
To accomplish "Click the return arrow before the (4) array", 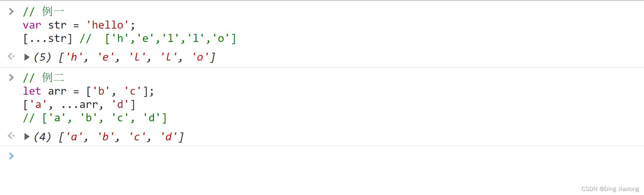I will (11, 136).
